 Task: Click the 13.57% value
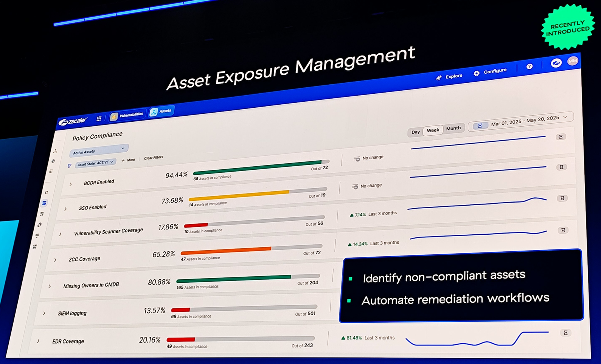coord(154,311)
